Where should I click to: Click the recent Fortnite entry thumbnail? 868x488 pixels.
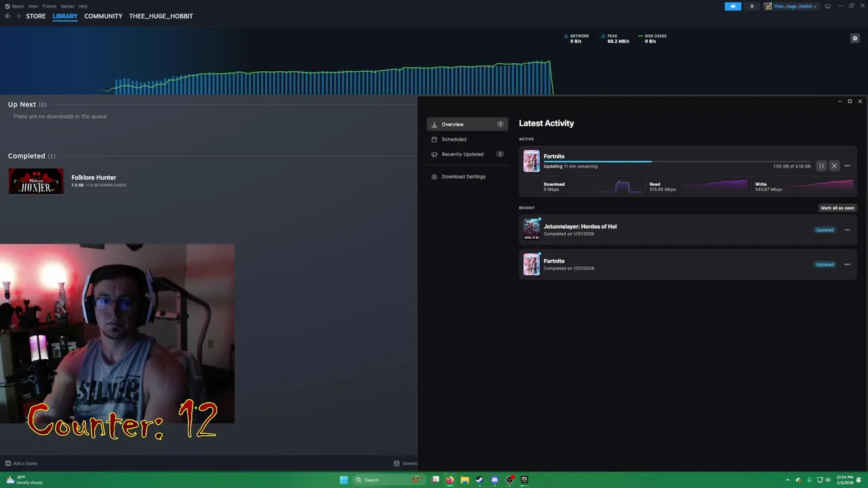532,264
